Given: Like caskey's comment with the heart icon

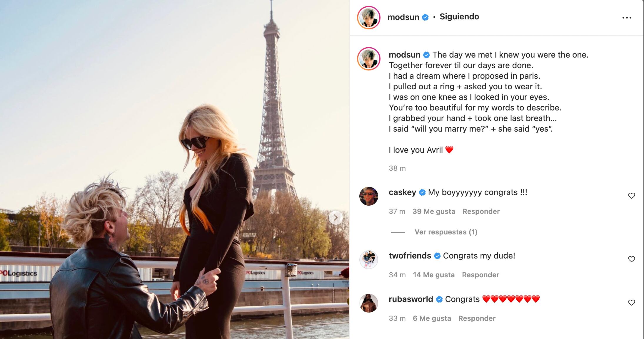Looking at the screenshot, I should tap(631, 196).
